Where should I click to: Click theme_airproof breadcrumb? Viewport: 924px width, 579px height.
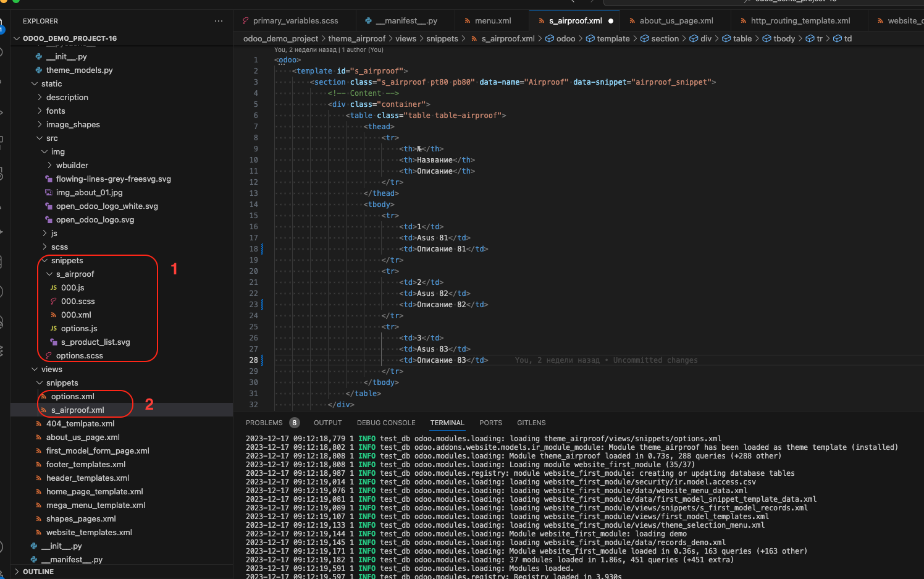[x=356, y=38]
